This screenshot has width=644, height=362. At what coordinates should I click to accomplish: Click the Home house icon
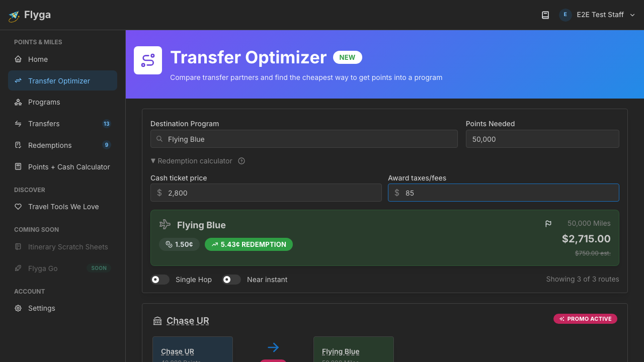[x=18, y=59]
